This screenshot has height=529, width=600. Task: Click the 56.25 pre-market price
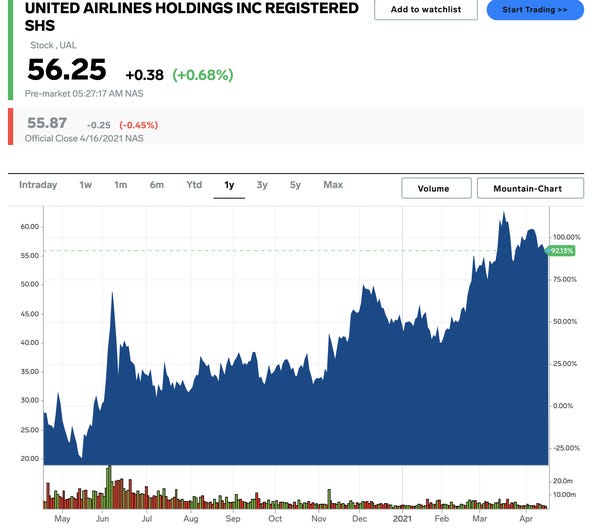[x=67, y=69]
